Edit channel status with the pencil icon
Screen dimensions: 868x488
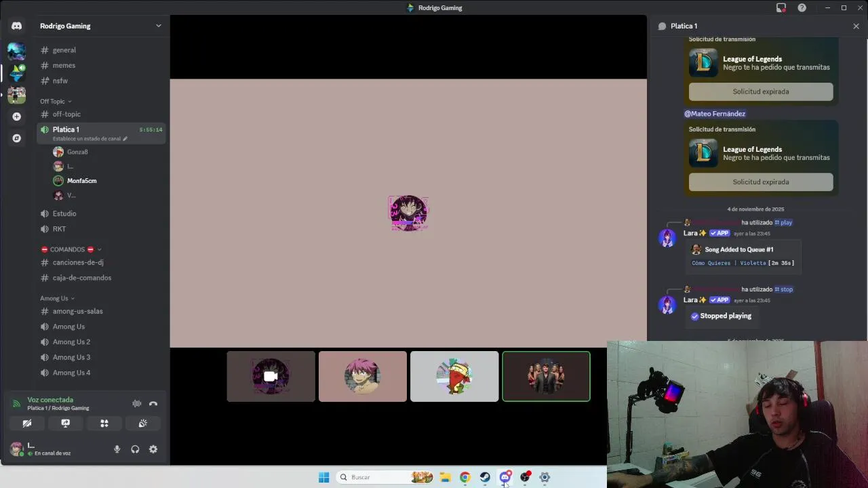[125, 139]
